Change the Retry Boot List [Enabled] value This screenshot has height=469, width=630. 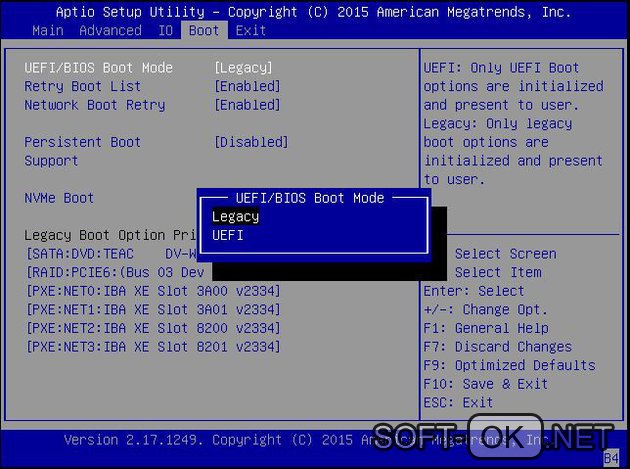(x=247, y=86)
